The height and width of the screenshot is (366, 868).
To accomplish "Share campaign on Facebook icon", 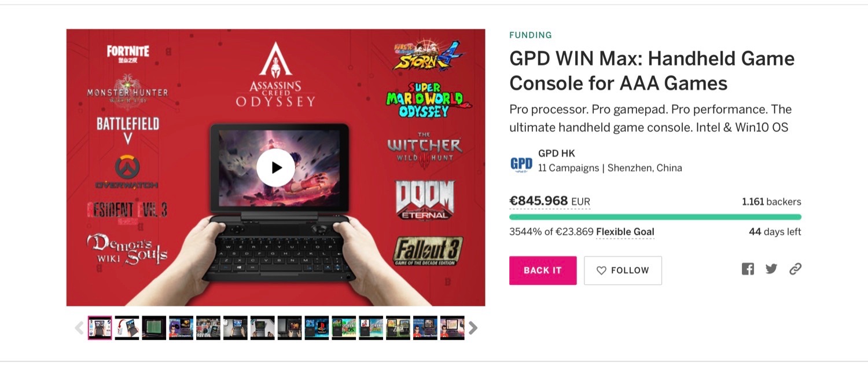I will (x=748, y=269).
